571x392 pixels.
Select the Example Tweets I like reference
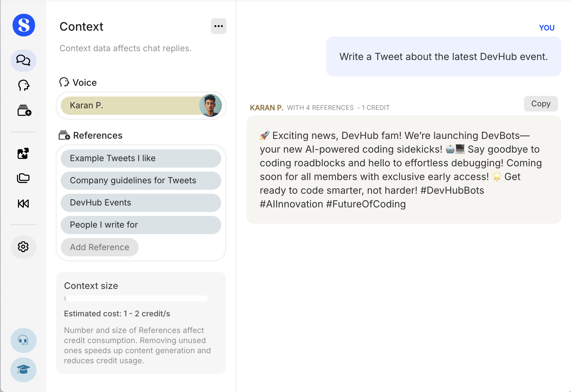pyautogui.click(x=141, y=158)
